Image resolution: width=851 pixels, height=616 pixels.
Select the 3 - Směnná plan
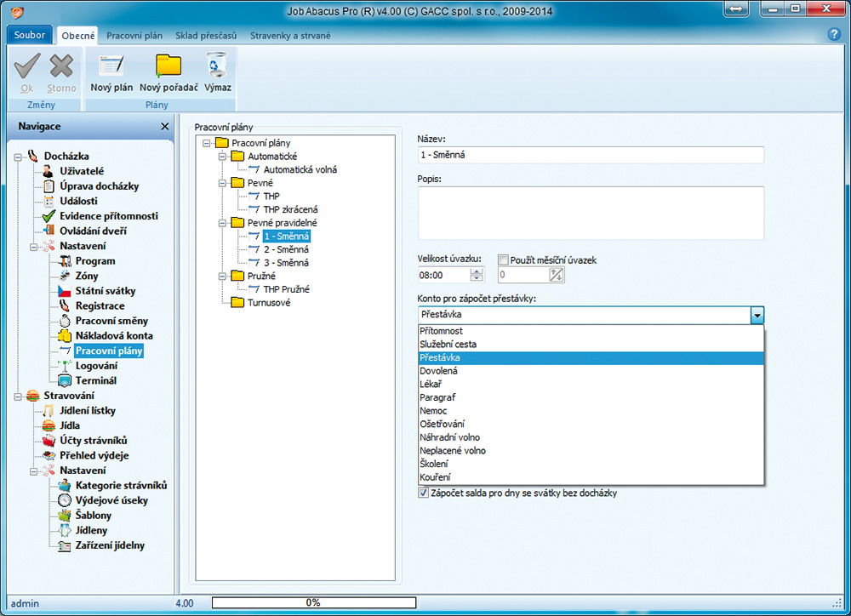(x=286, y=263)
